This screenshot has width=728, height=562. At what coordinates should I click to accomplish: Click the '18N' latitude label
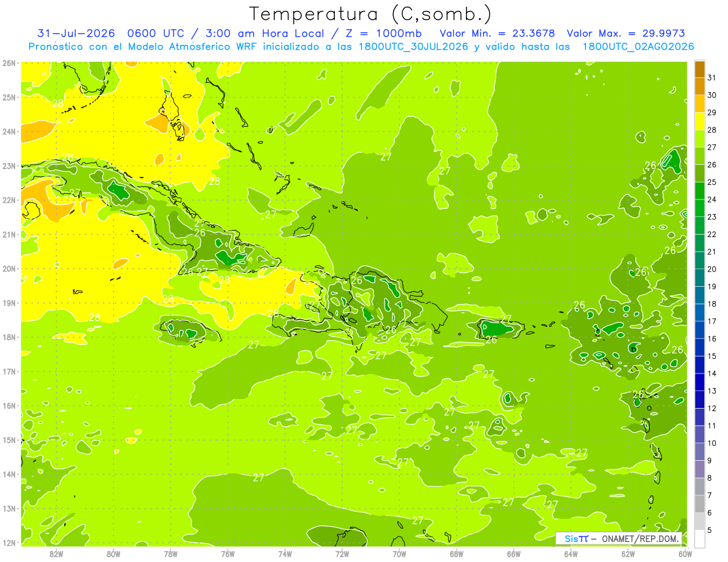(x=9, y=337)
